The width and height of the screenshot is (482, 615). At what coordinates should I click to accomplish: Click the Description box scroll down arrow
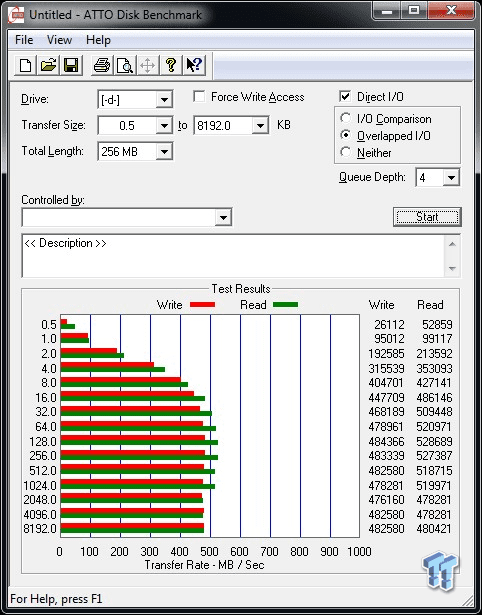pyautogui.click(x=452, y=269)
